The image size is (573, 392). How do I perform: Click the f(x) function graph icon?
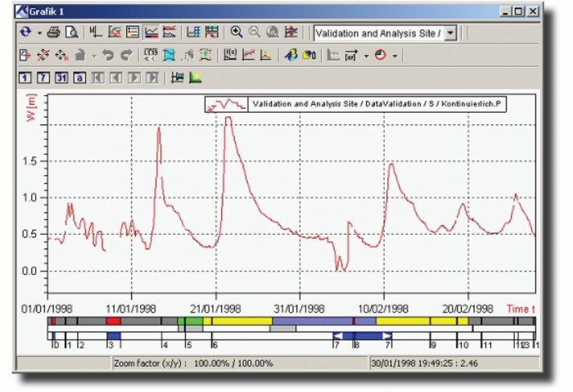[230, 55]
